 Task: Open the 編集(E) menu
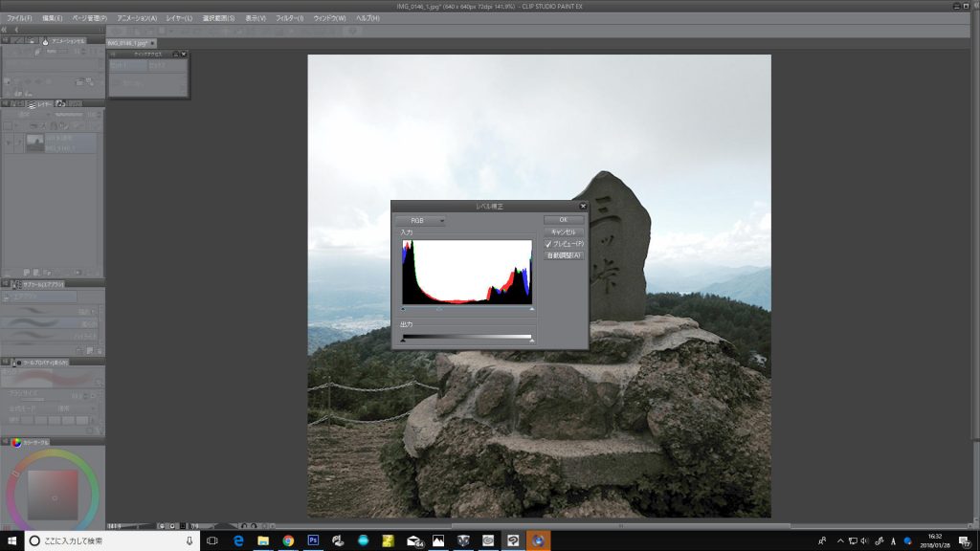click(52, 19)
